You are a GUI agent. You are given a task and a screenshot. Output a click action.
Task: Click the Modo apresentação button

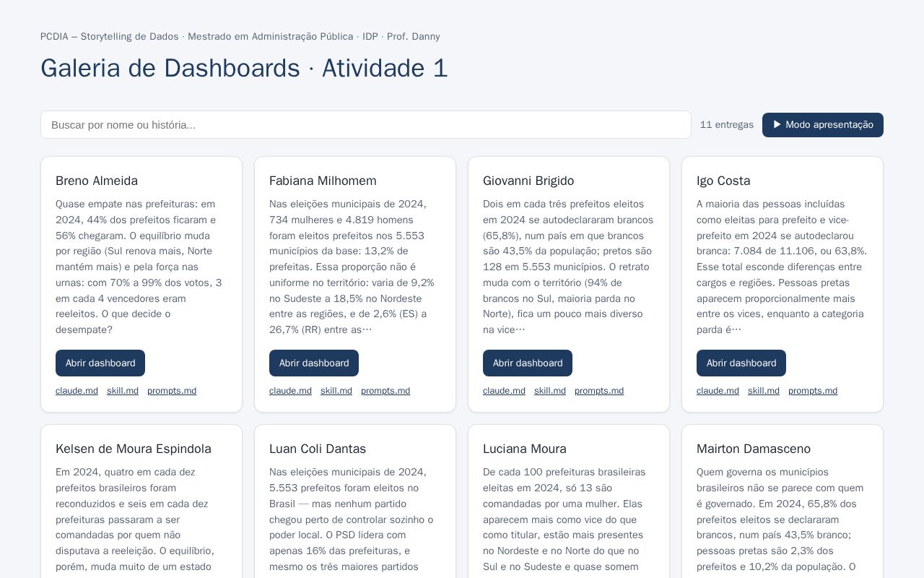(x=823, y=125)
